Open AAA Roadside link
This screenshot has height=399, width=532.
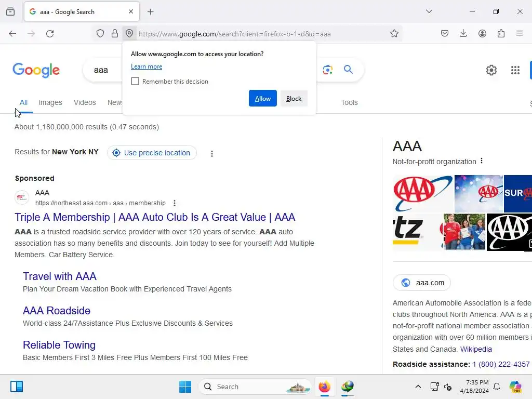[x=57, y=311]
